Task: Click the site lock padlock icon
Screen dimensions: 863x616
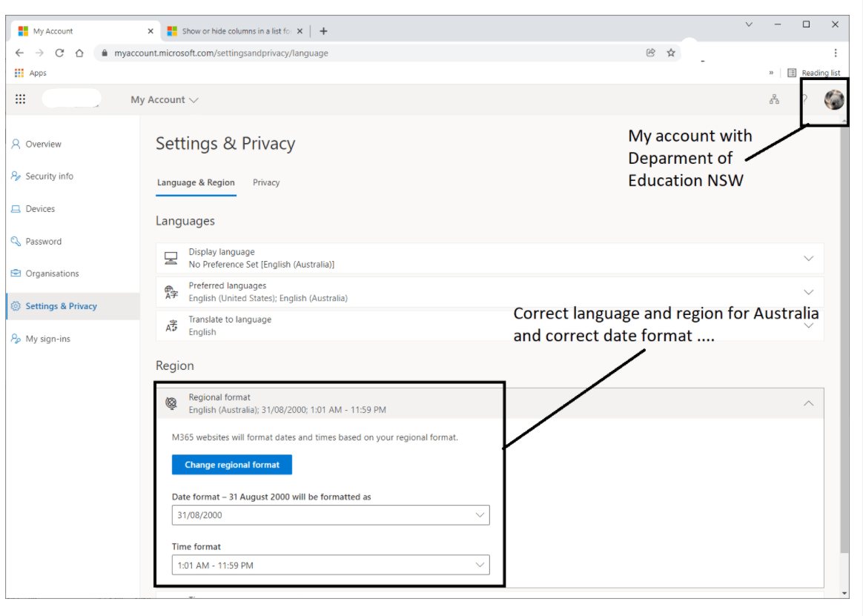Action: tap(105, 53)
